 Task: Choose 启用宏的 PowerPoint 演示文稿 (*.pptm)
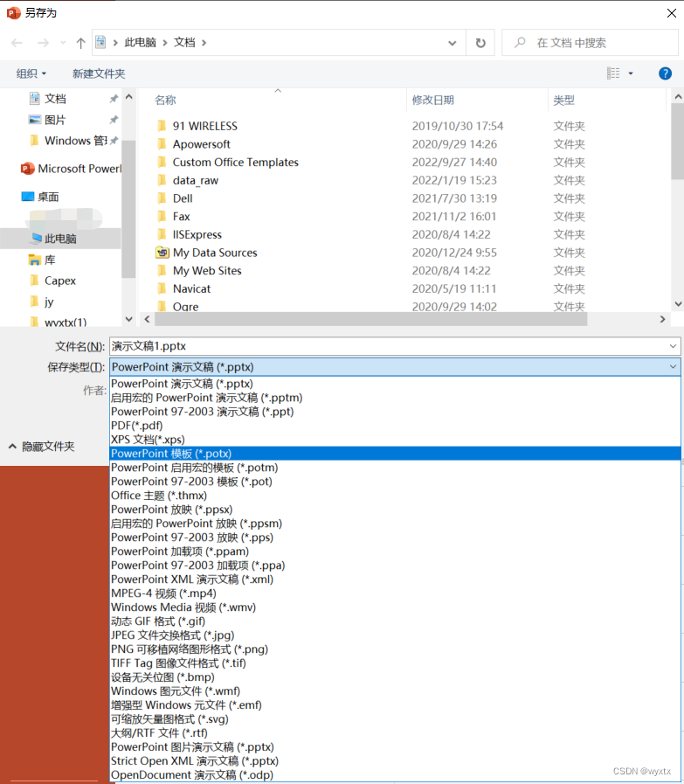[x=395, y=398]
